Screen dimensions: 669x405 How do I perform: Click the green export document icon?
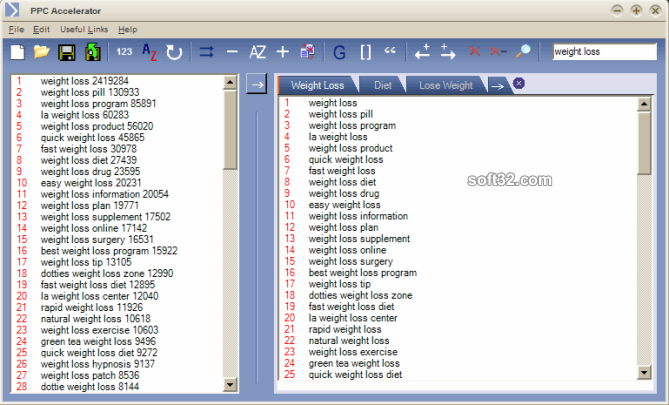[x=93, y=52]
